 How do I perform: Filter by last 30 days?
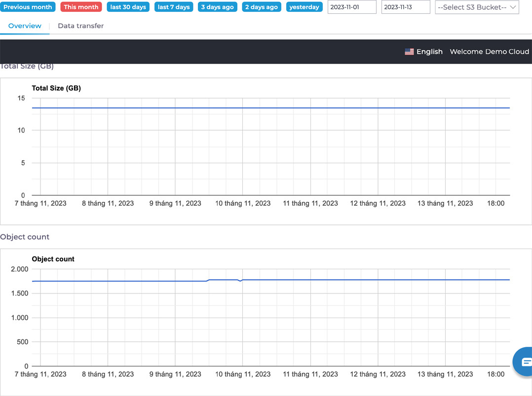click(128, 7)
